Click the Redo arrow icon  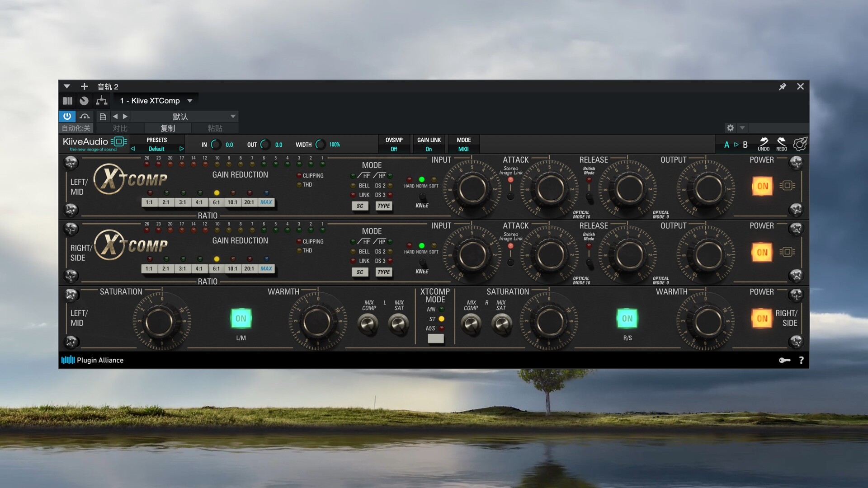point(781,142)
